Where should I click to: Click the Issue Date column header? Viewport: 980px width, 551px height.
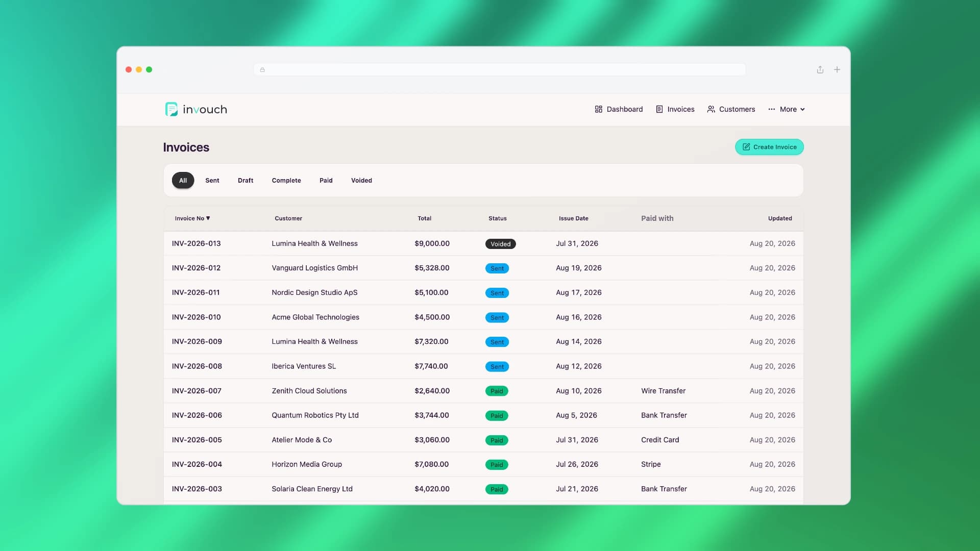[573, 218]
